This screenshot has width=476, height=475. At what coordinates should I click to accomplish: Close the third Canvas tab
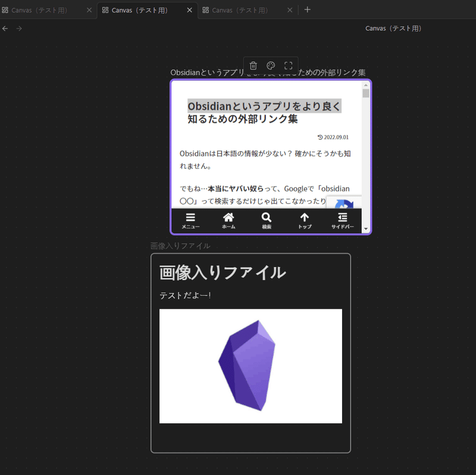290,10
